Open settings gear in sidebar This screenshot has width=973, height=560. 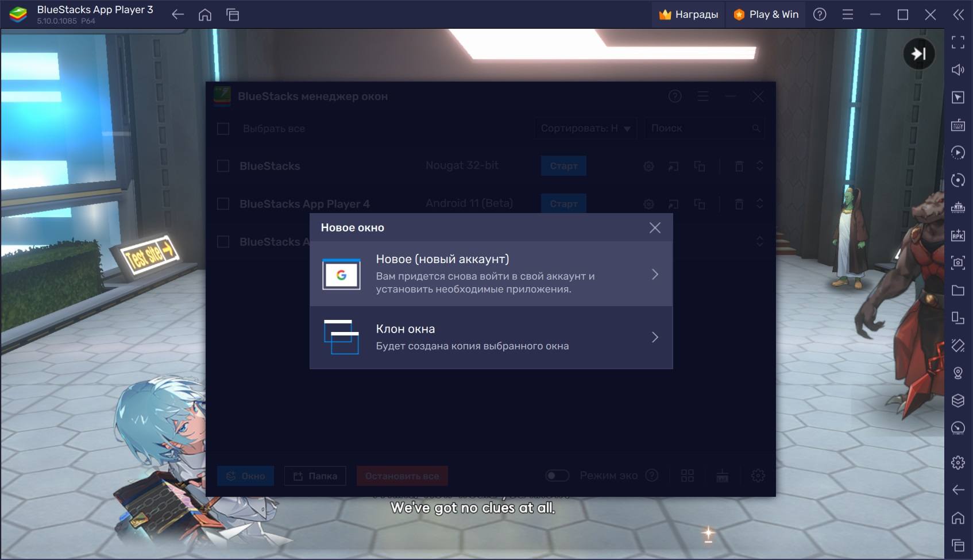pos(958,462)
